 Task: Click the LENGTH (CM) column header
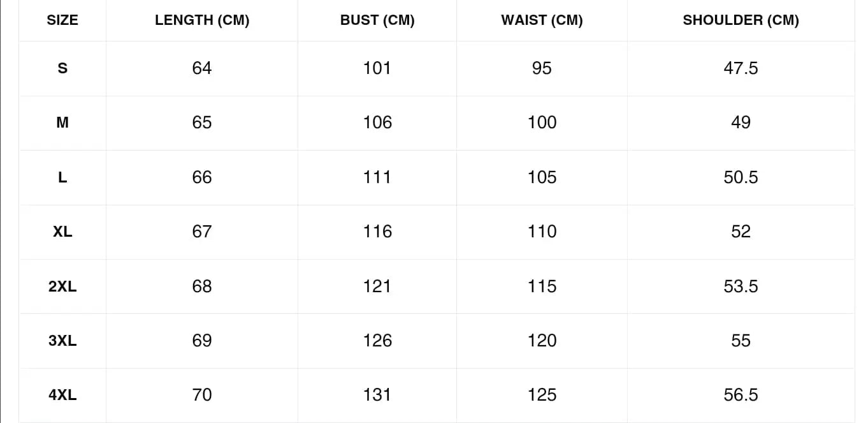pyautogui.click(x=202, y=20)
